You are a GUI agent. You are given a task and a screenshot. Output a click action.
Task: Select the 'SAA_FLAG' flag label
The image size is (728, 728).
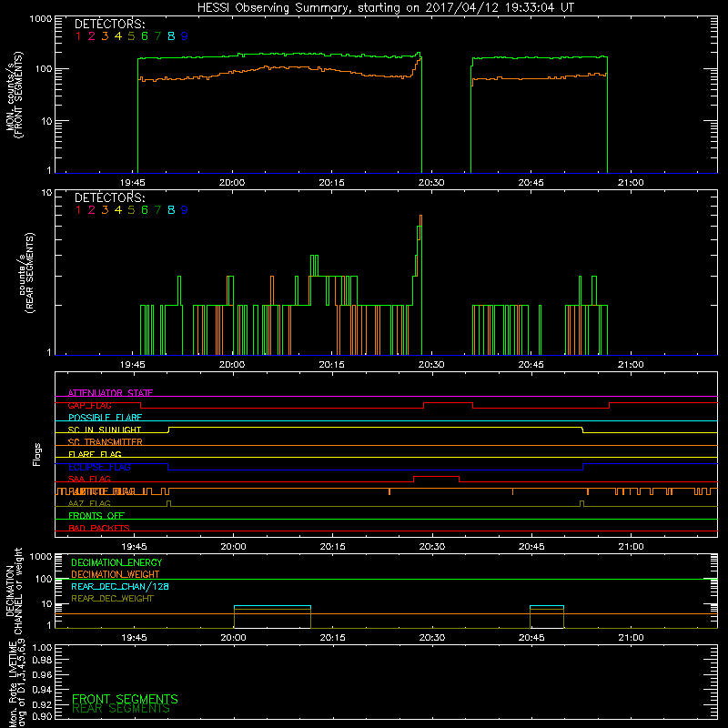coord(89,479)
